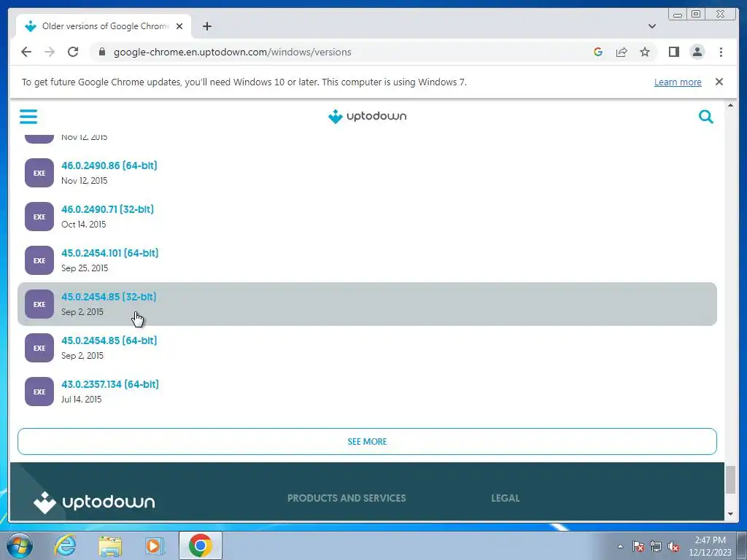
Task: Open version 45.0.2454.85 (32-bit)
Action: [x=109, y=297]
